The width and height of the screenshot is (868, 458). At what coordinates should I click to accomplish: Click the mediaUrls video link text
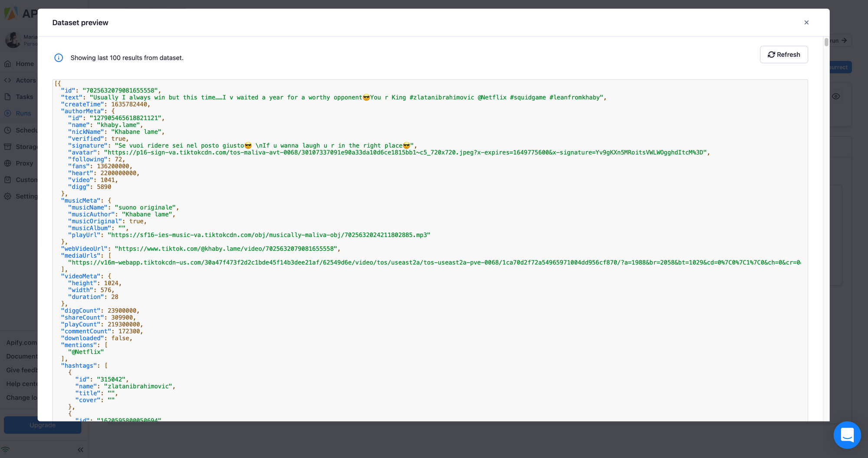pyautogui.click(x=434, y=263)
